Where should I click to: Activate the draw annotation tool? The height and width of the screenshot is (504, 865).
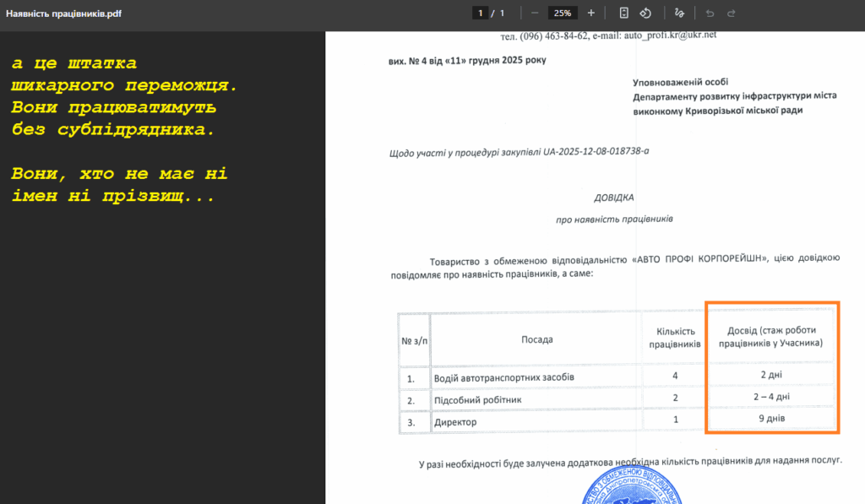click(x=679, y=13)
